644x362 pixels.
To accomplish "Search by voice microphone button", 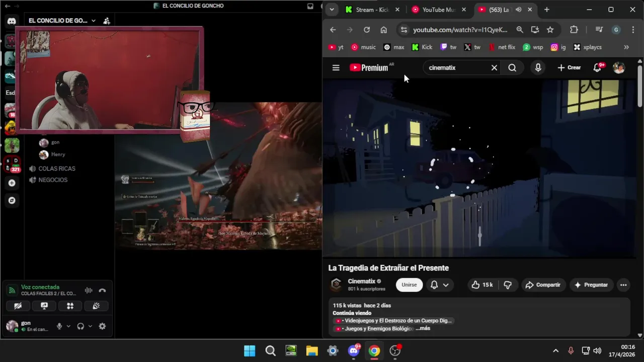I will point(538,68).
